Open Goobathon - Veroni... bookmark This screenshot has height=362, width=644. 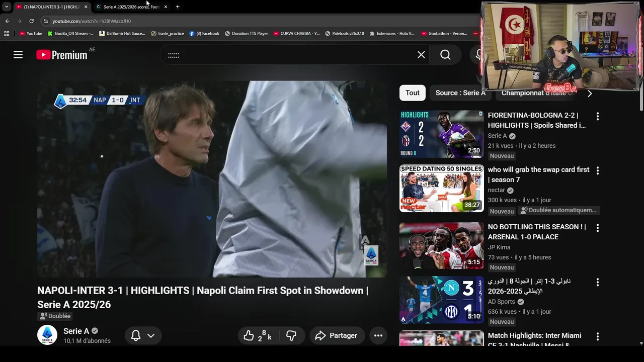click(x=445, y=34)
